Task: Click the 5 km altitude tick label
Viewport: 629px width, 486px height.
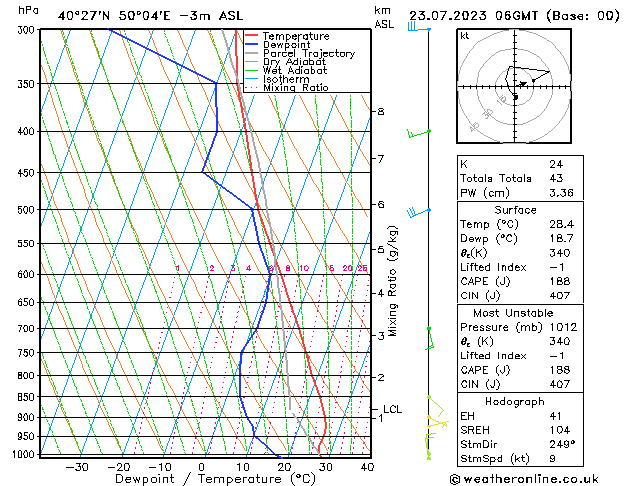Action: tap(381, 249)
